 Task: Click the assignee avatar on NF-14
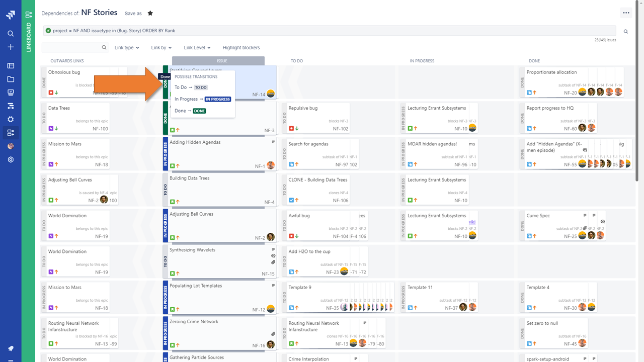271,94
